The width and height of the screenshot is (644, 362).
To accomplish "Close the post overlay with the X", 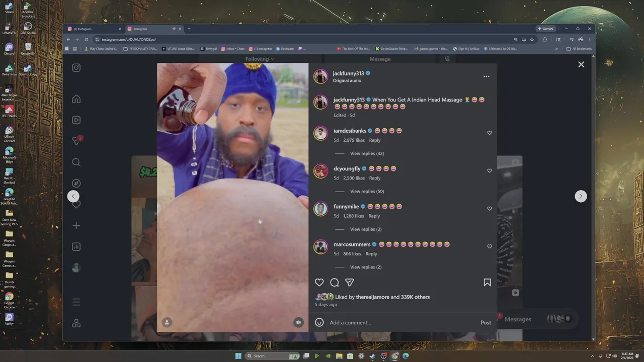I will click(581, 64).
